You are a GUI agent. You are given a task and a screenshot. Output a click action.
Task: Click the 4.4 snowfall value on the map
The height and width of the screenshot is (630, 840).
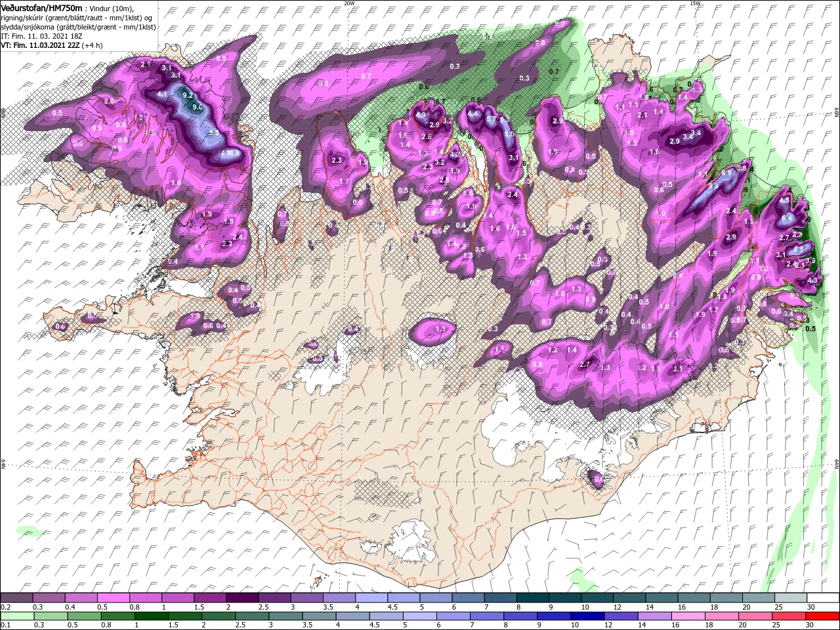pyautogui.click(x=473, y=114)
